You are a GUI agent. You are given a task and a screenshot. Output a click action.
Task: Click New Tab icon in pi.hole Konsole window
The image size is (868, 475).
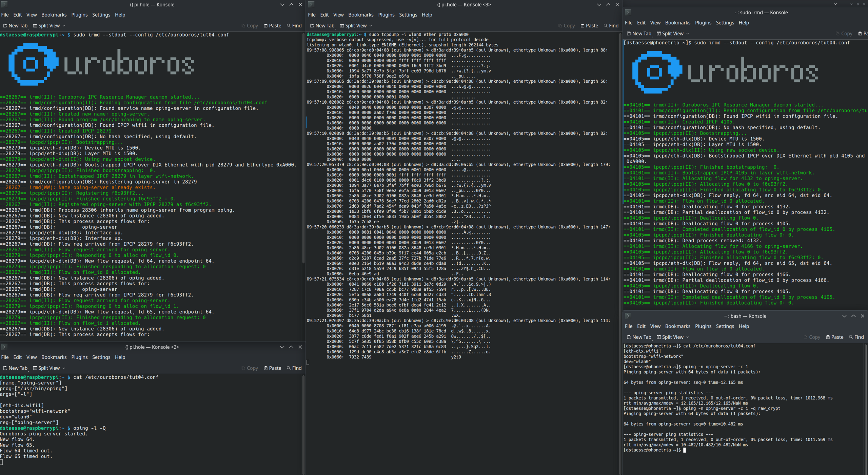point(5,26)
